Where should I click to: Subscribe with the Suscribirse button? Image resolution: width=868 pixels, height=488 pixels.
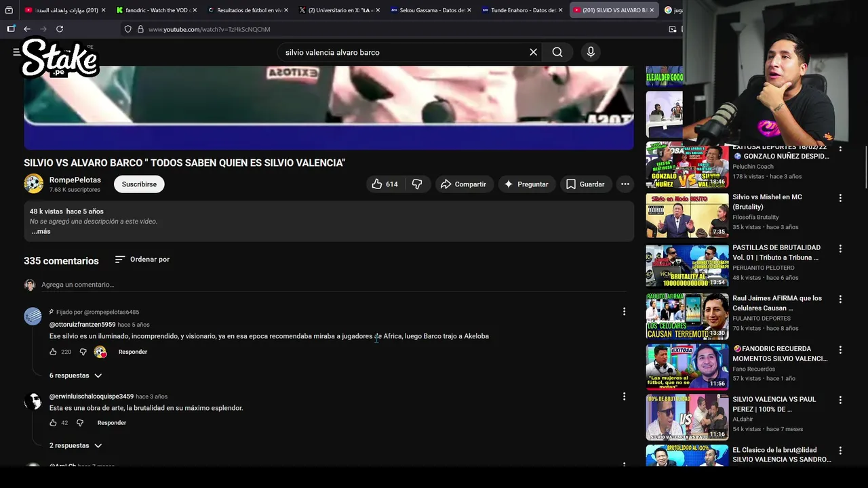tap(139, 184)
